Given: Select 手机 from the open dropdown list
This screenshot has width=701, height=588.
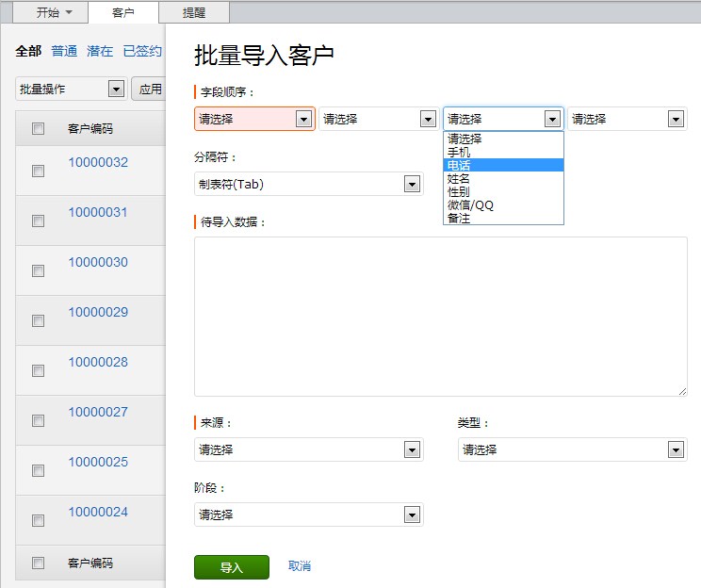Looking at the screenshot, I should [x=459, y=152].
